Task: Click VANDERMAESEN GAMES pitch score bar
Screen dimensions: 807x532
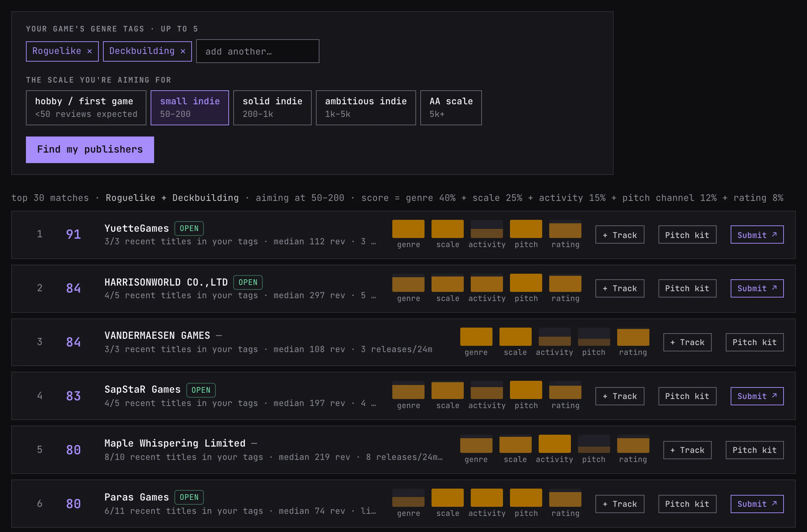Action: [x=594, y=337]
